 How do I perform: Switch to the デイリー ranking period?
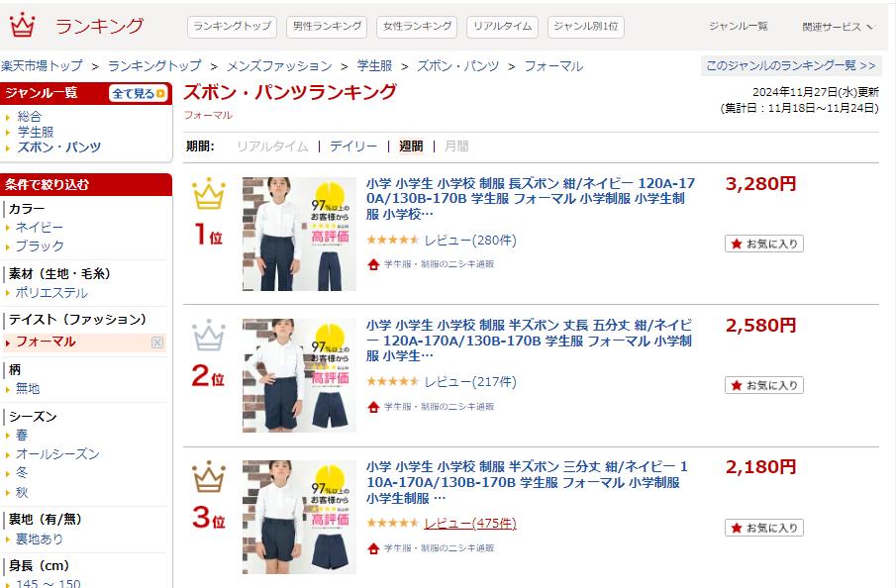[353, 147]
